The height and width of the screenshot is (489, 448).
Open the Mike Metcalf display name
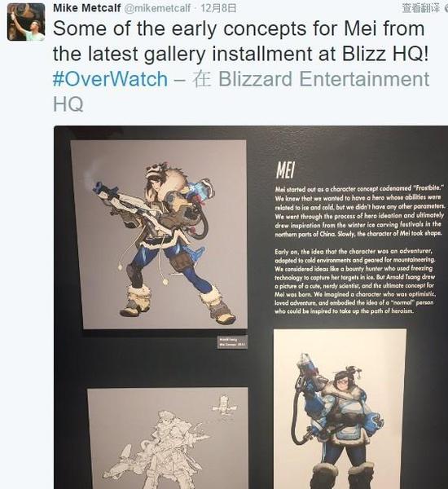coord(87,8)
